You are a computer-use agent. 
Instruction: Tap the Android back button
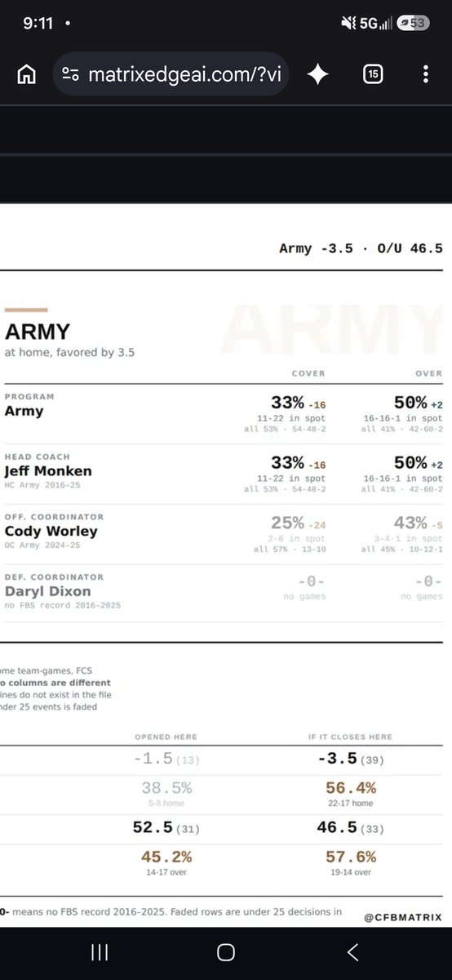tap(352, 951)
